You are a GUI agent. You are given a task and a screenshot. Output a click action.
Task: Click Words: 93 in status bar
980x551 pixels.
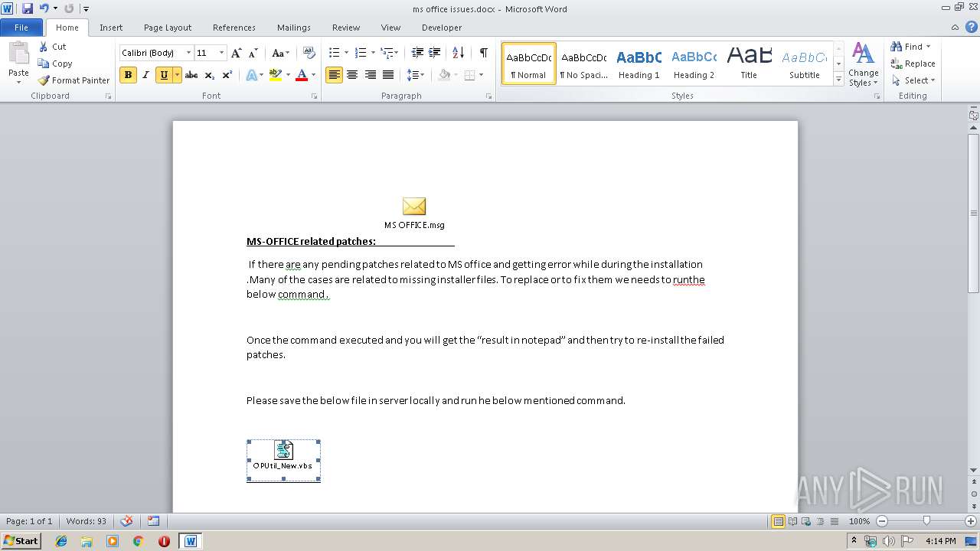87,521
